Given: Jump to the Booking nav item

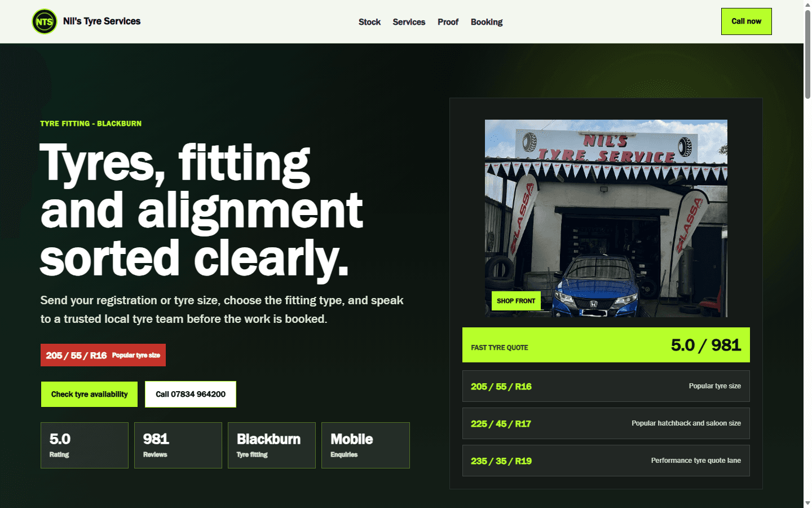Looking at the screenshot, I should [487, 22].
